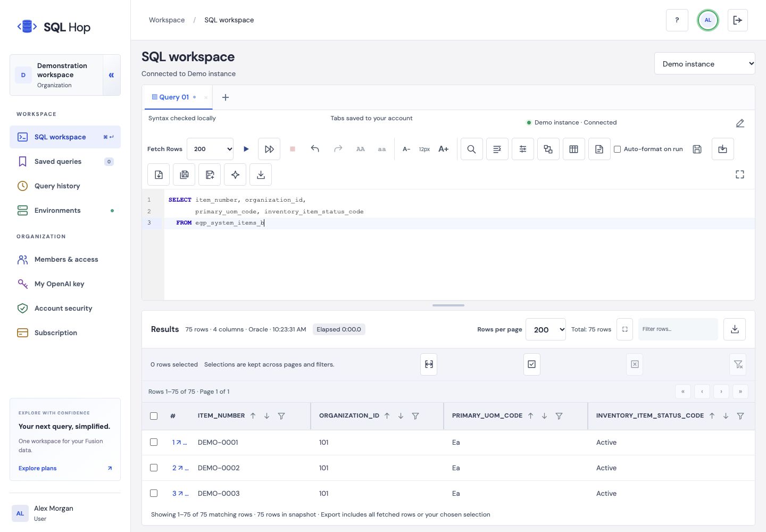This screenshot has width=766, height=532.
Task: Click the format query lines icon
Action: pyautogui.click(x=497, y=149)
